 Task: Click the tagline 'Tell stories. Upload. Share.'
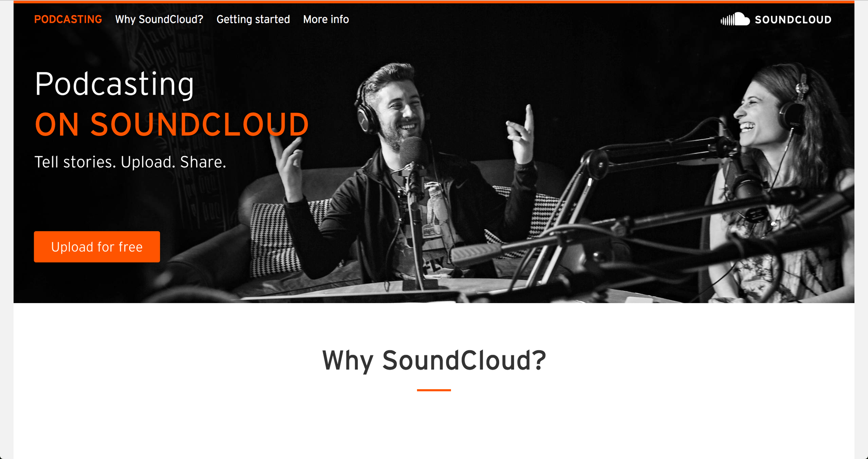[130, 162]
